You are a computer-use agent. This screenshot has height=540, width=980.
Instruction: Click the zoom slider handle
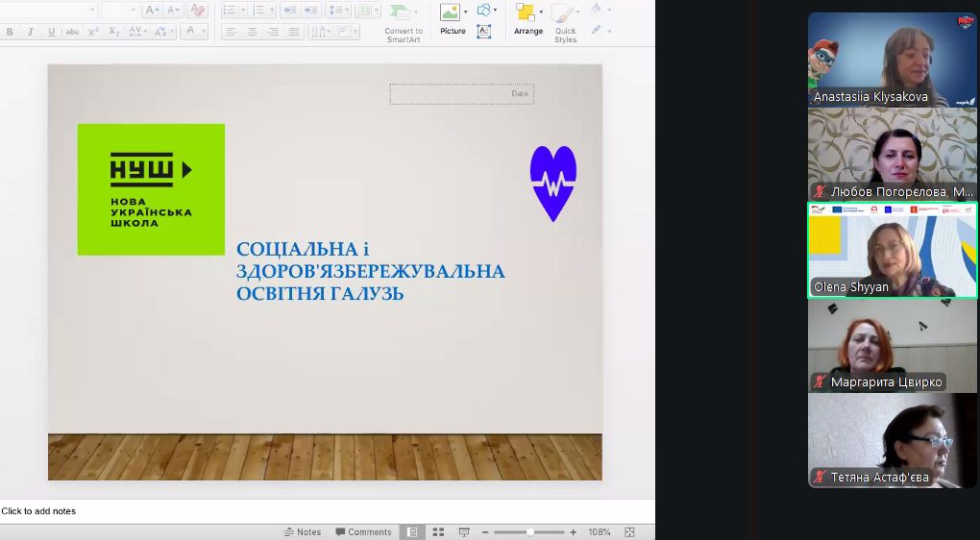pyautogui.click(x=531, y=532)
